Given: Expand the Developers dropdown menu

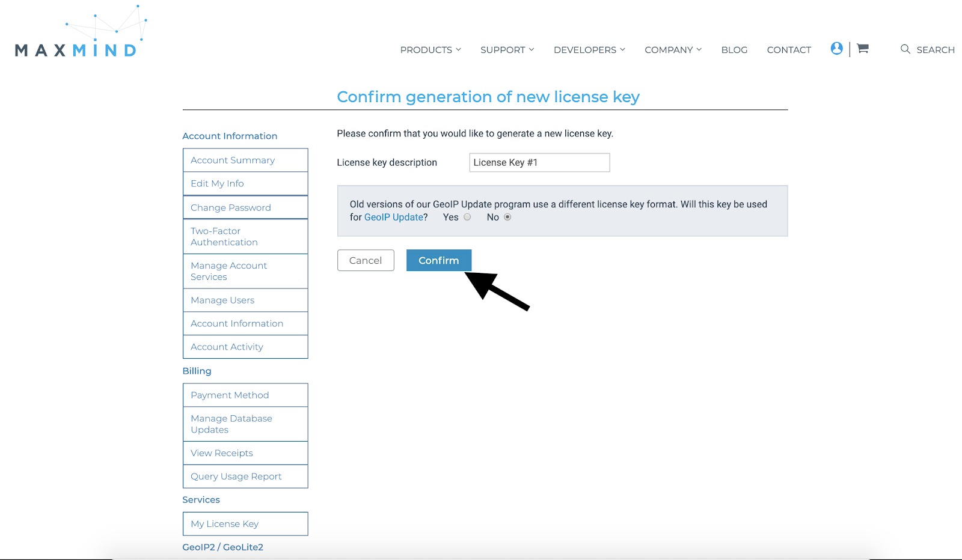Looking at the screenshot, I should [589, 50].
